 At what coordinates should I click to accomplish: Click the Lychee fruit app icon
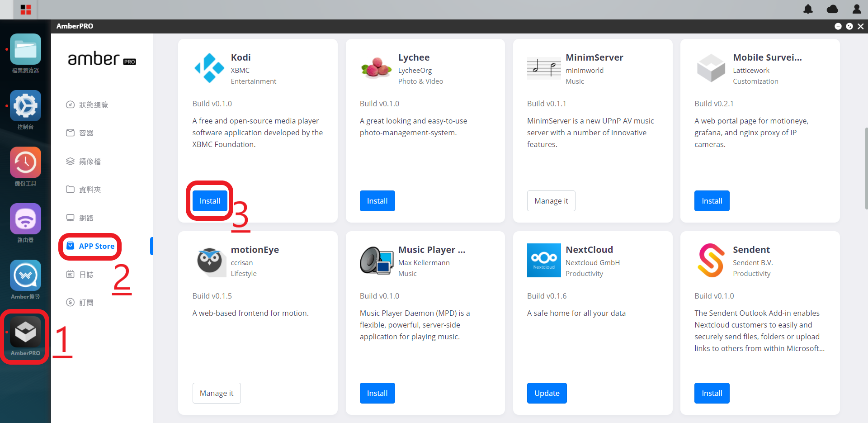pyautogui.click(x=377, y=68)
